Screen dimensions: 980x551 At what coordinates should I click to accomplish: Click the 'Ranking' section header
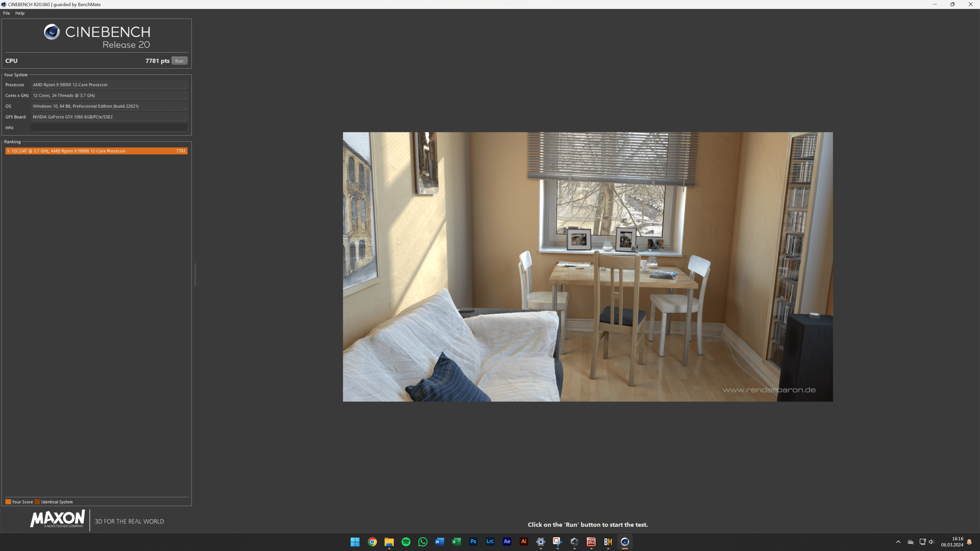(x=12, y=142)
